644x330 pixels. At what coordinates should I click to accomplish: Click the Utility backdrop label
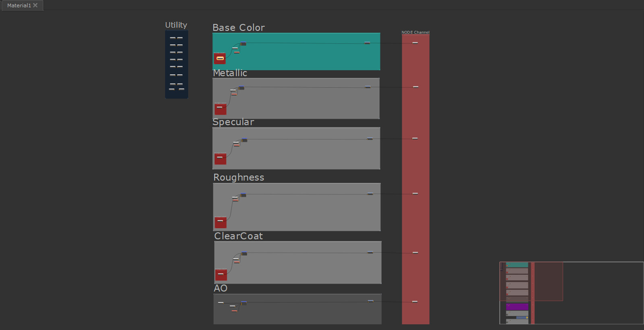(x=176, y=25)
